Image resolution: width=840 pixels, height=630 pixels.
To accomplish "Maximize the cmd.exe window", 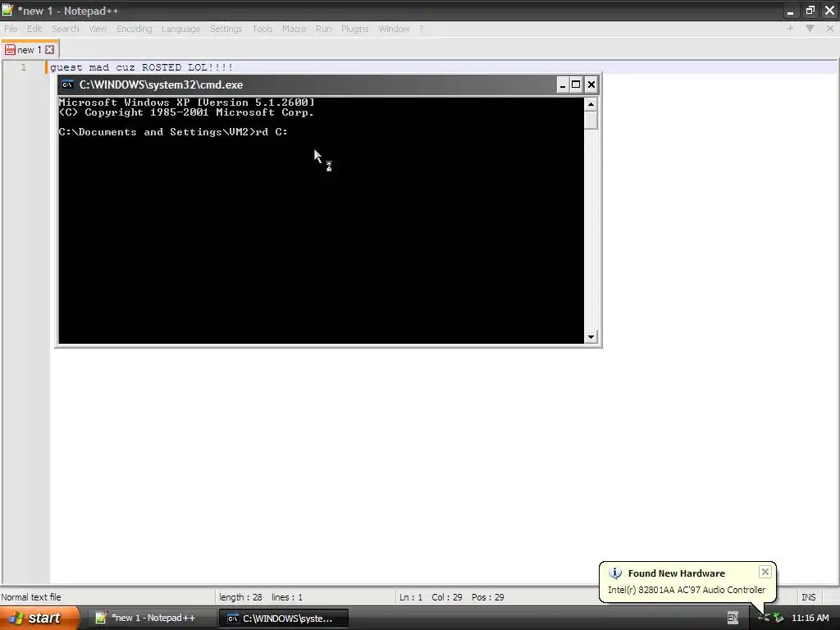I will coord(576,84).
